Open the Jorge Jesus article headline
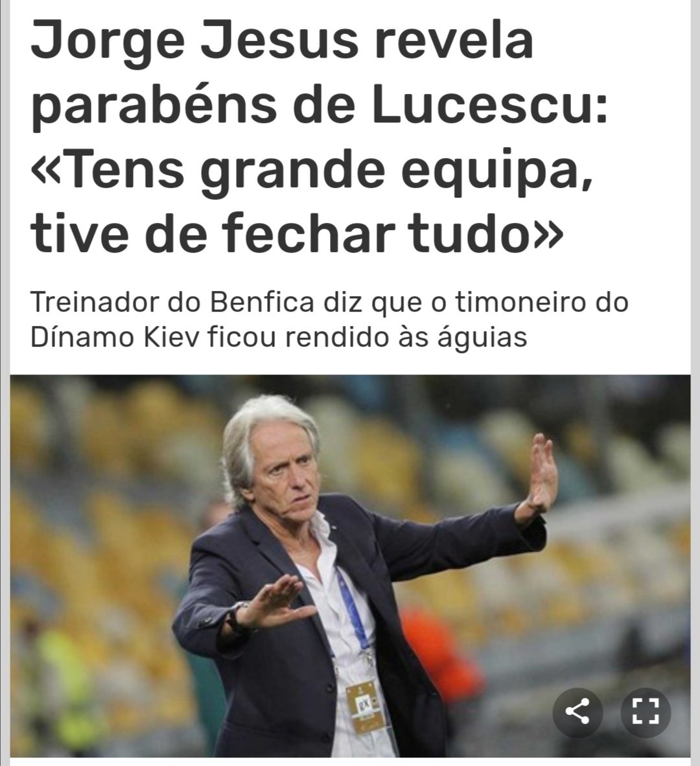Image resolution: width=700 pixels, height=766 pixels. 319,138
